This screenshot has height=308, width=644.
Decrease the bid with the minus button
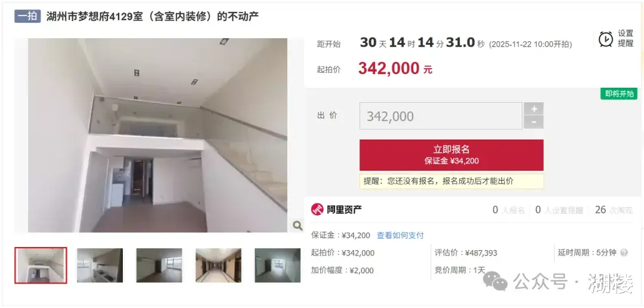coord(534,122)
